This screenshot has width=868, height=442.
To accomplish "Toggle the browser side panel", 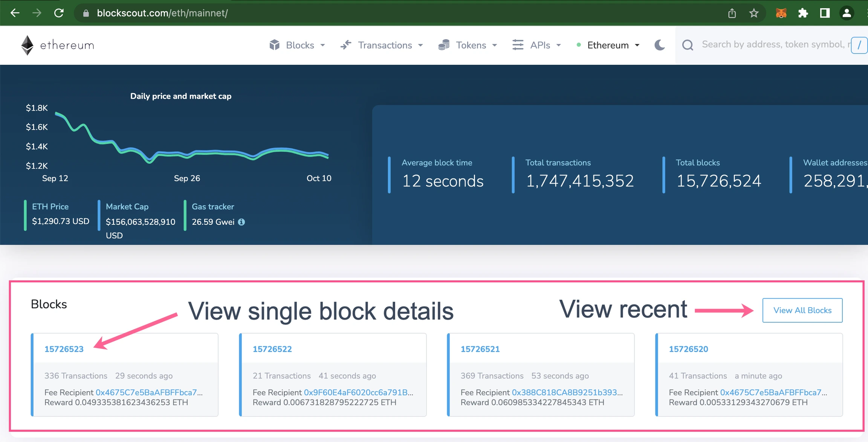I will (x=825, y=13).
